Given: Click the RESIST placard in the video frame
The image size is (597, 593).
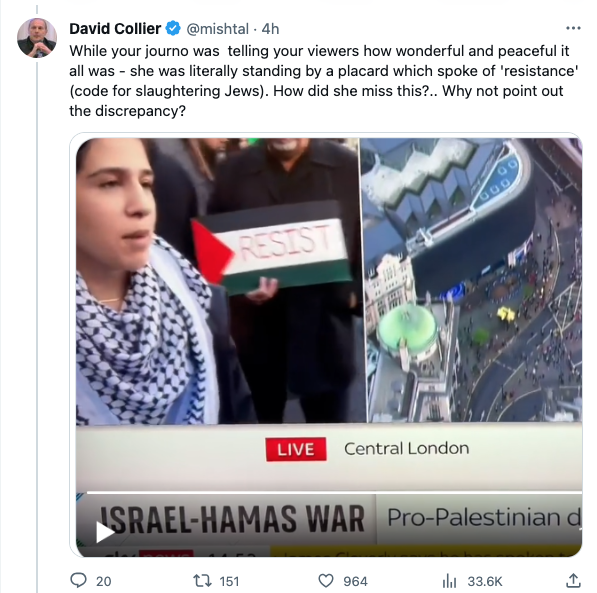Looking at the screenshot, I should point(272,246).
